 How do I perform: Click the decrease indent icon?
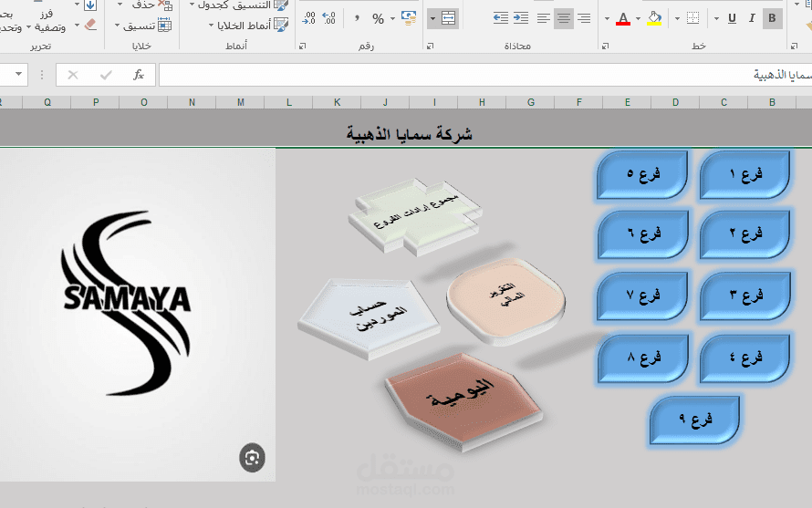coord(501,18)
